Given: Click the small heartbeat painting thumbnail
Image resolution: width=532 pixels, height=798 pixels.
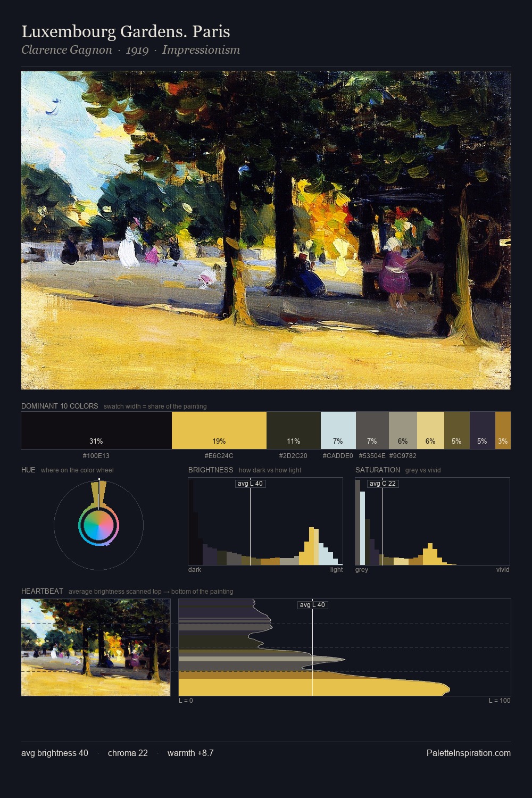Looking at the screenshot, I should pos(96,647).
